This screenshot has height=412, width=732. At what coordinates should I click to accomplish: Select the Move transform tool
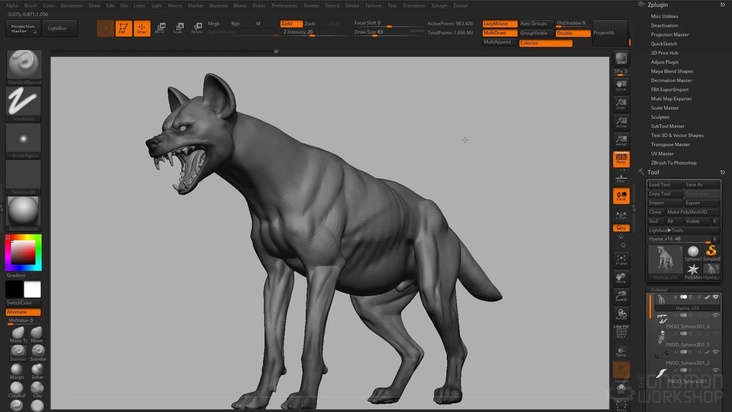(160, 28)
